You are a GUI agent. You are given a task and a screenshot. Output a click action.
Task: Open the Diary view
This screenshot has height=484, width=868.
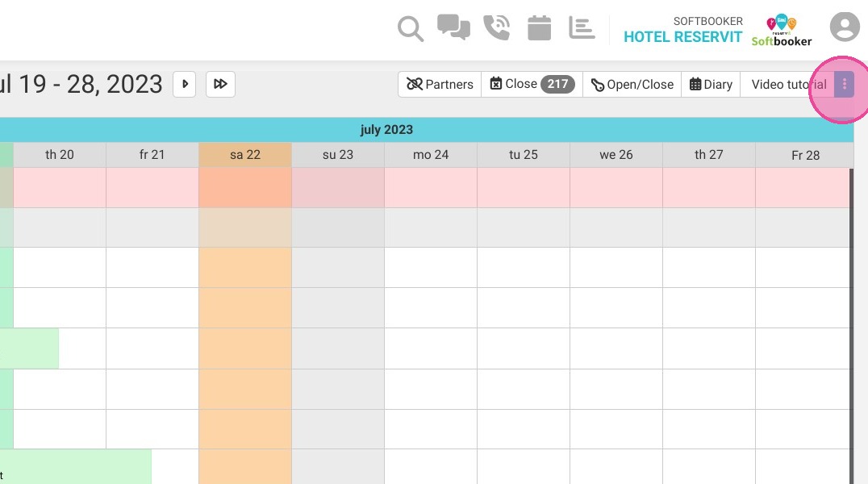pyautogui.click(x=711, y=84)
